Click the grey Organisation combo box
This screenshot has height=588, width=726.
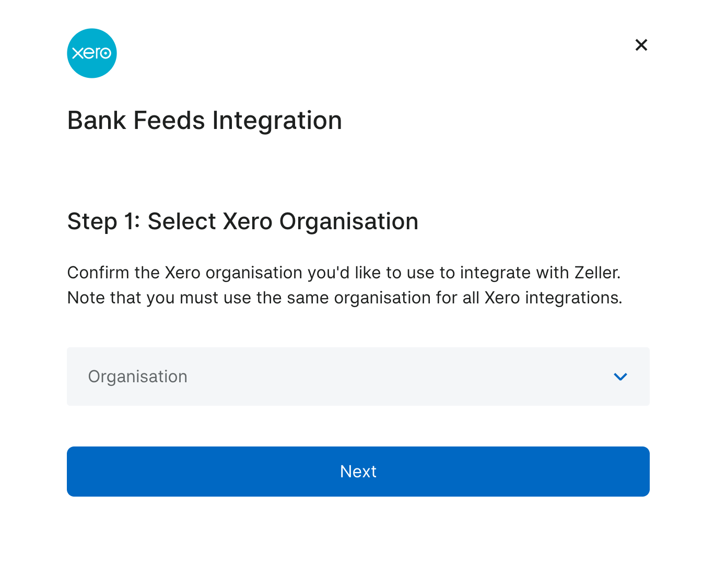[358, 377]
